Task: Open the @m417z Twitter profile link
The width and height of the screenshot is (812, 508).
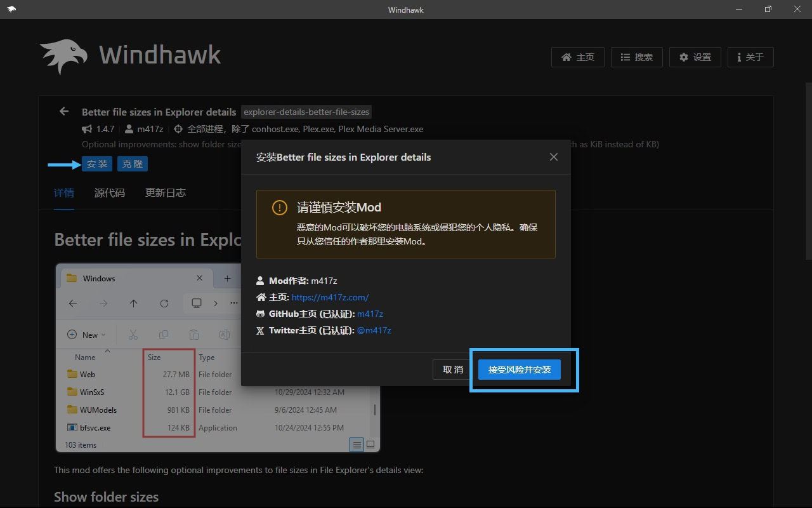Action: pyautogui.click(x=374, y=330)
